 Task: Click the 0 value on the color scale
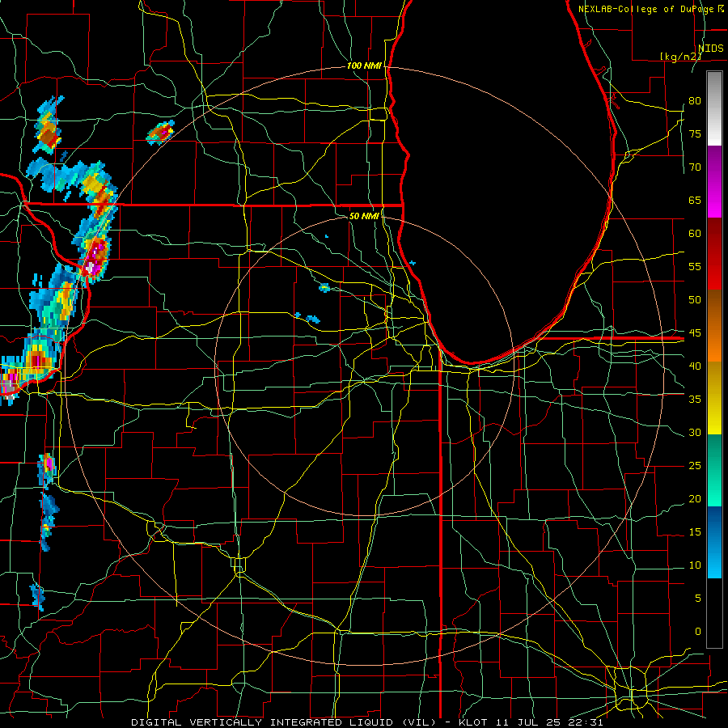pyautogui.click(x=698, y=632)
